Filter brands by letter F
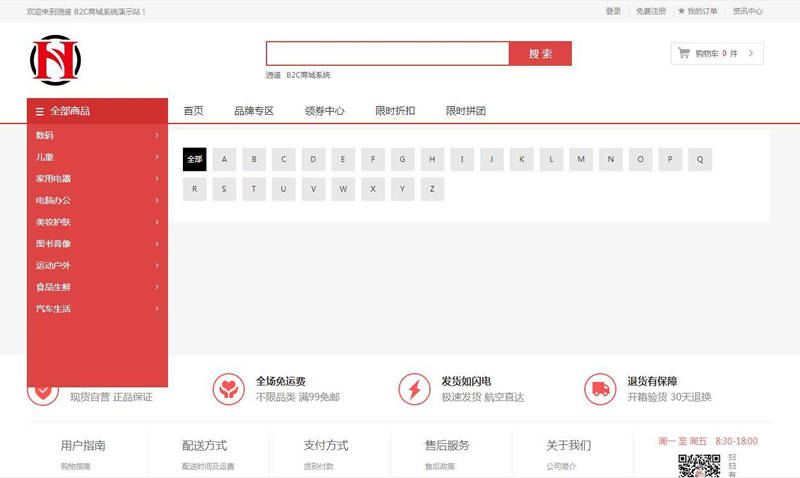Screen dimensions: 800x478 coord(373,159)
